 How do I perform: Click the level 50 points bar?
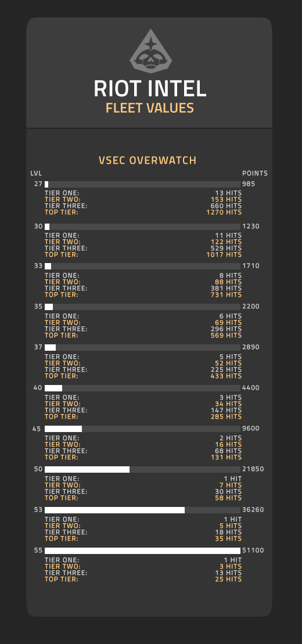(142, 469)
